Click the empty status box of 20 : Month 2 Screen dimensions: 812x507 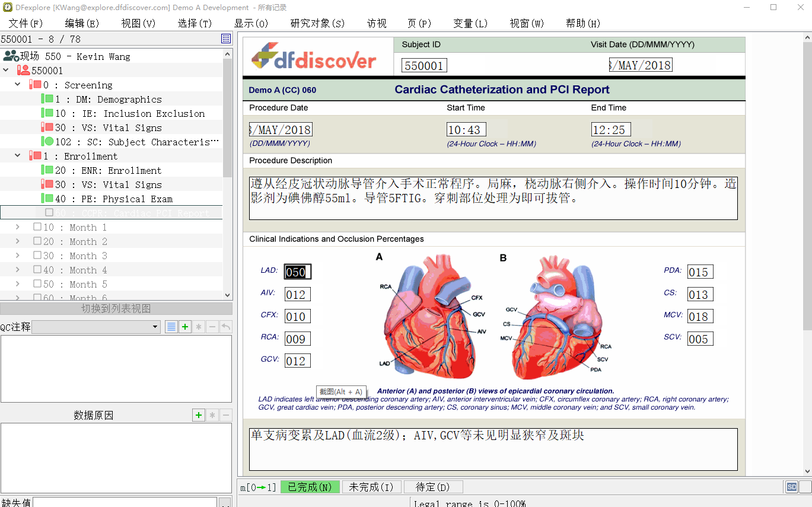(x=37, y=241)
